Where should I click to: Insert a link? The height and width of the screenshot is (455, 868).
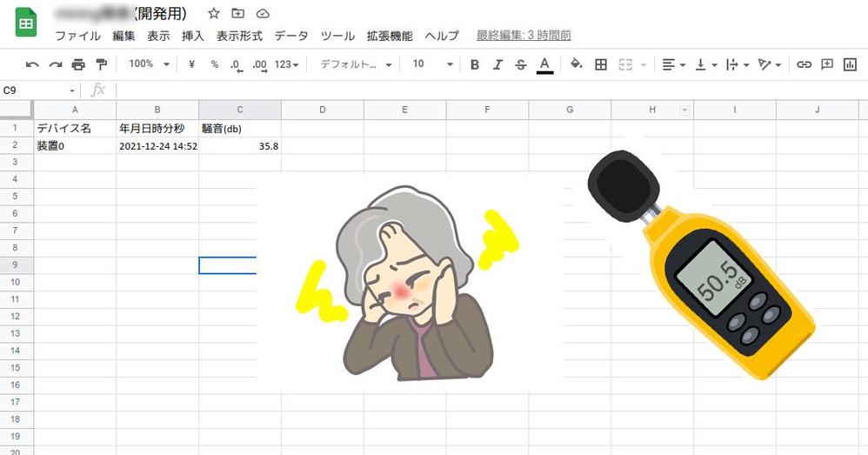pyautogui.click(x=804, y=64)
